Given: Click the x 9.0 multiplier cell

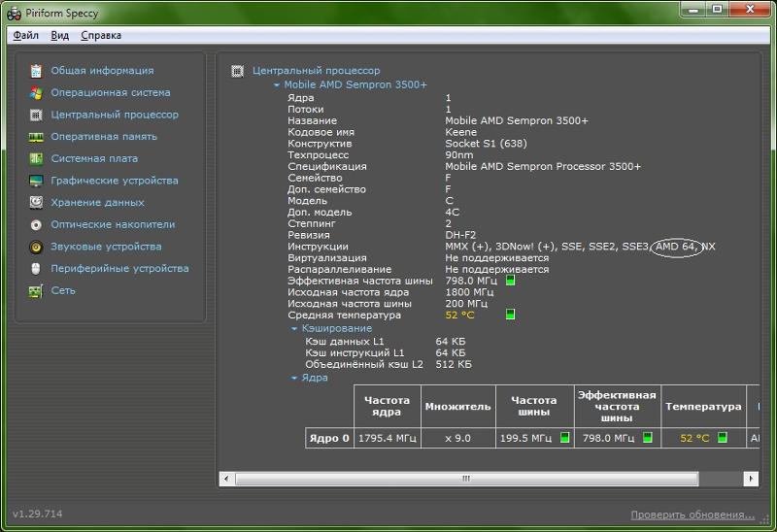Looking at the screenshot, I should 457,438.
